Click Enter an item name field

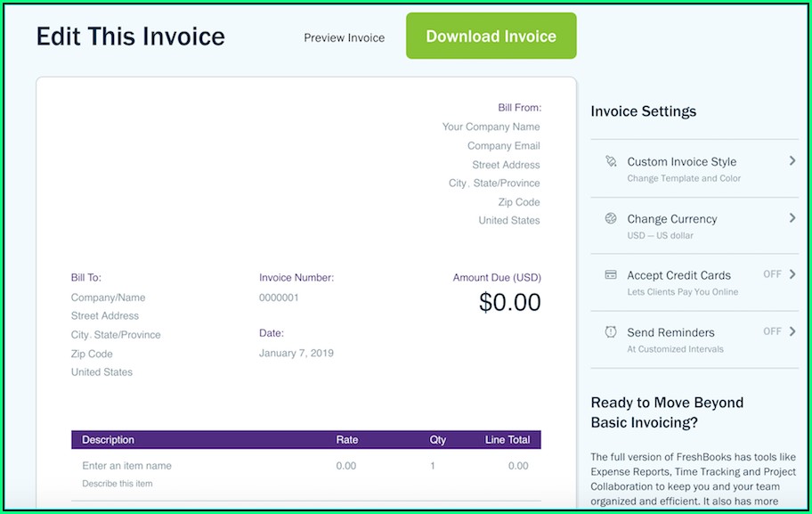click(x=126, y=466)
